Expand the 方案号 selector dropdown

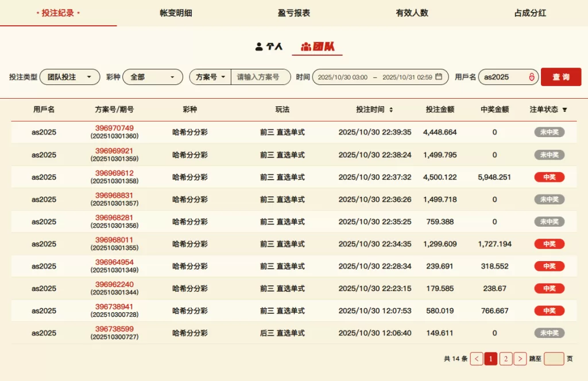[x=210, y=77]
